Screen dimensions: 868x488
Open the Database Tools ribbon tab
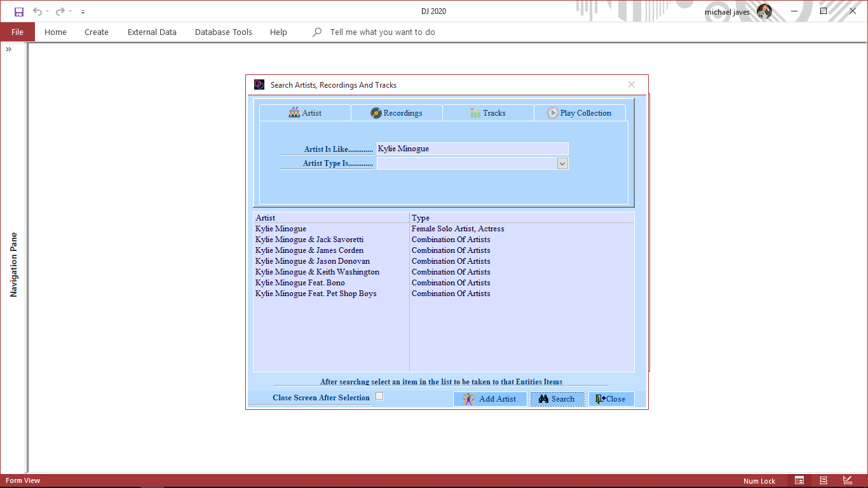(x=224, y=32)
